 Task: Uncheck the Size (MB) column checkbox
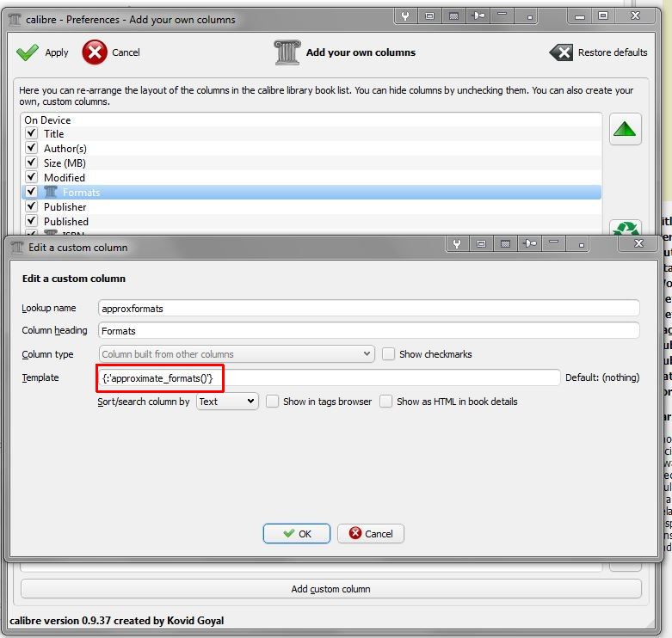(x=31, y=163)
